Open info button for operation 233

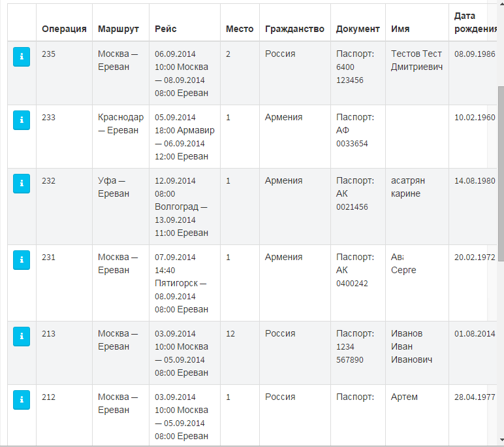point(22,120)
